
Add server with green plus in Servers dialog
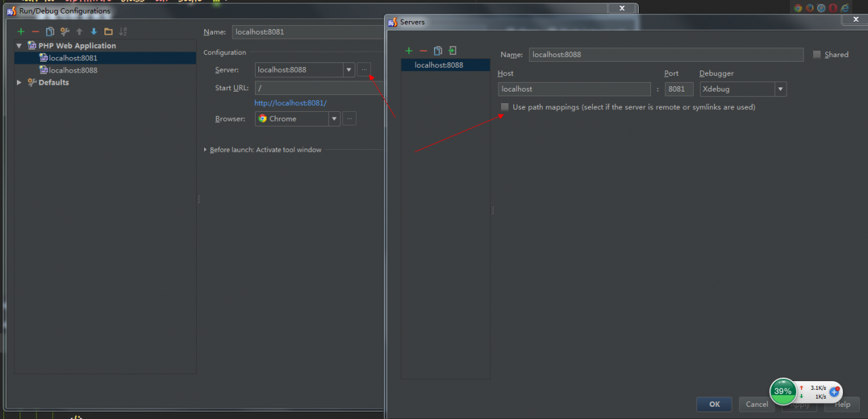pos(409,51)
